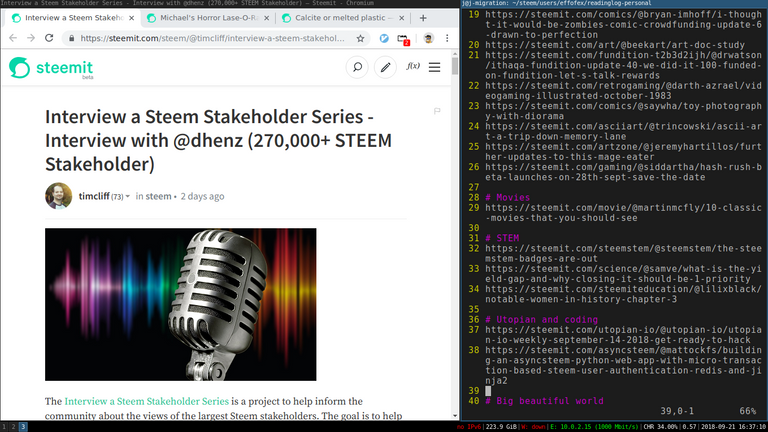Click the # Big beautiful world heading
Viewport: 768px width, 432px height.
[544, 401]
